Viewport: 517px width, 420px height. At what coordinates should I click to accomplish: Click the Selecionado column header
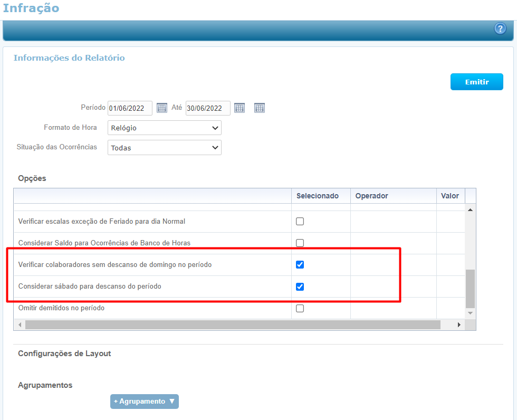(318, 196)
